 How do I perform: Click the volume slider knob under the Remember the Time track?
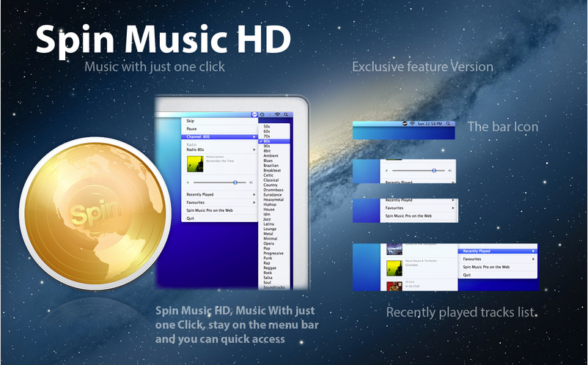coord(235,182)
